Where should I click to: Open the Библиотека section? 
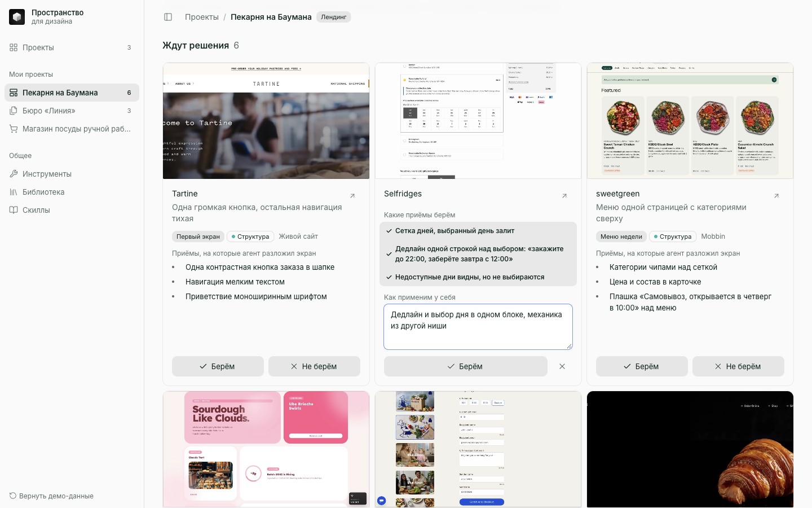(72, 192)
